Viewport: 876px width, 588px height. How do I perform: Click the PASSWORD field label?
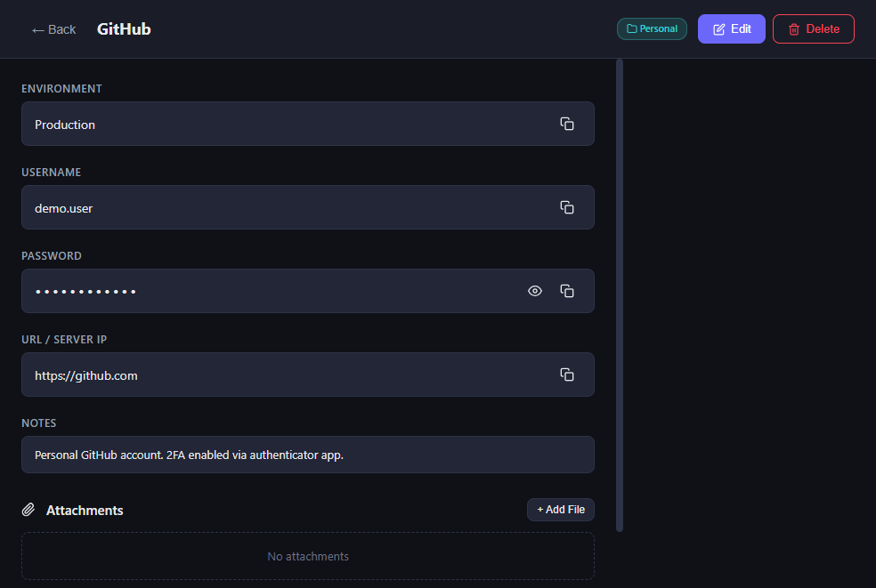pyautogui.click(x=52, y=256)
